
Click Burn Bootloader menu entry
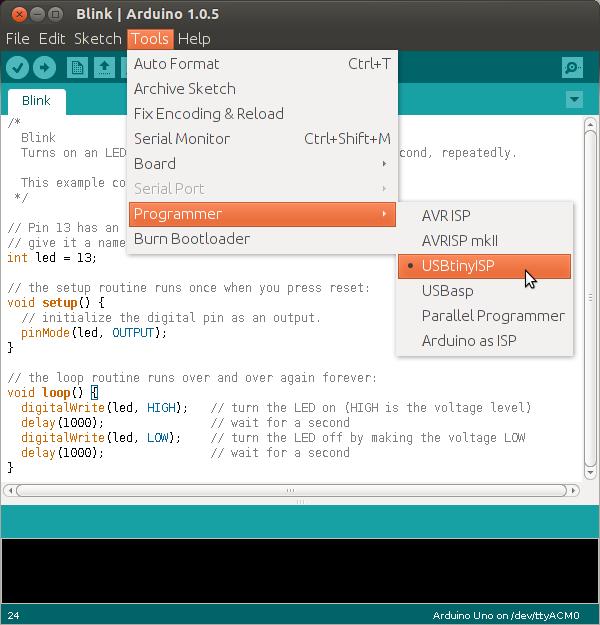pyautogui.click(x=192, y=238)
